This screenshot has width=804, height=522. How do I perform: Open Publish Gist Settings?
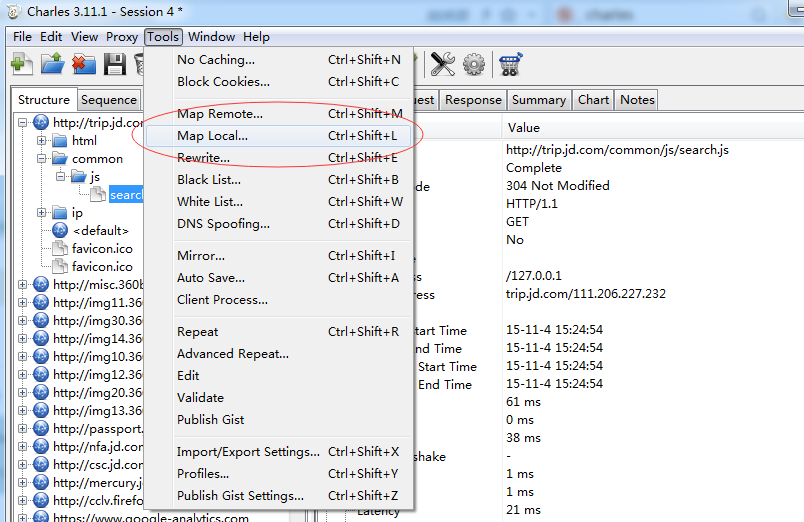point(278,495)
